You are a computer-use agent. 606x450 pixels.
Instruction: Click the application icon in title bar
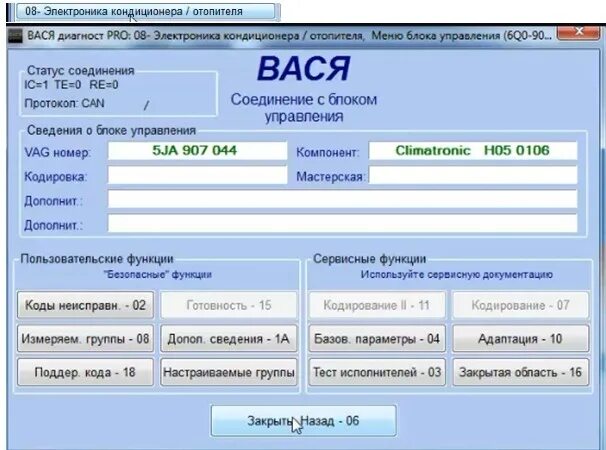click(15, 36)
